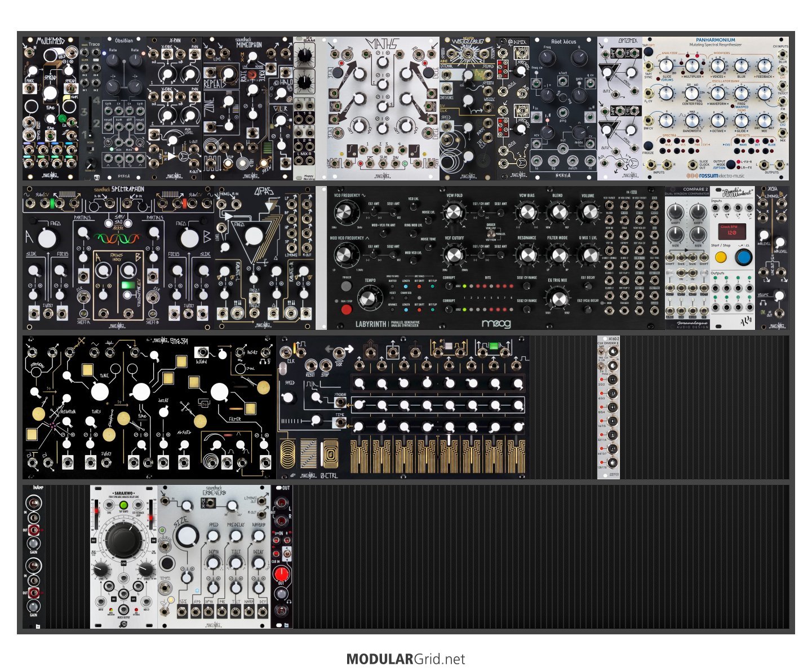Select the QPAS module

(265, 258)
